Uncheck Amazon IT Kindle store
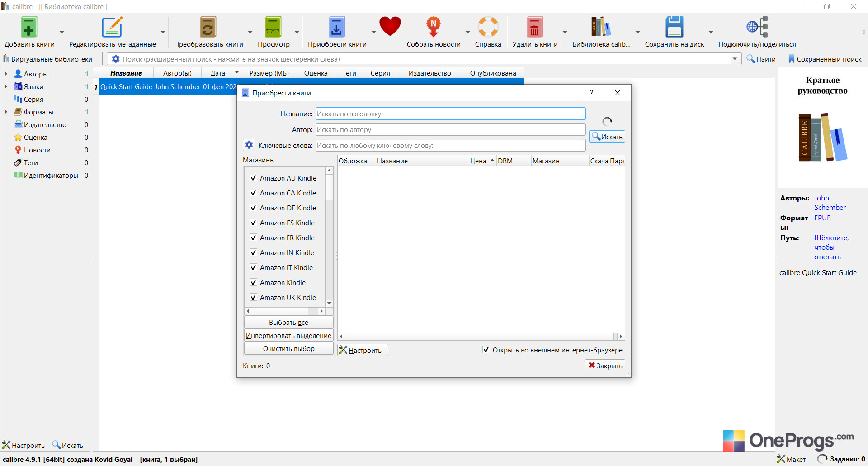The image size is (868, 466). [253, 267]
